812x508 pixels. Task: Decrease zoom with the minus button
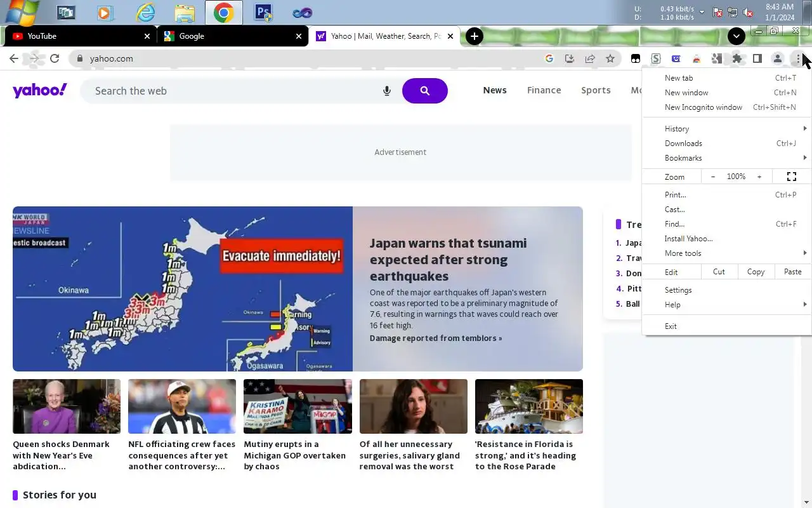tap(713, 177)
